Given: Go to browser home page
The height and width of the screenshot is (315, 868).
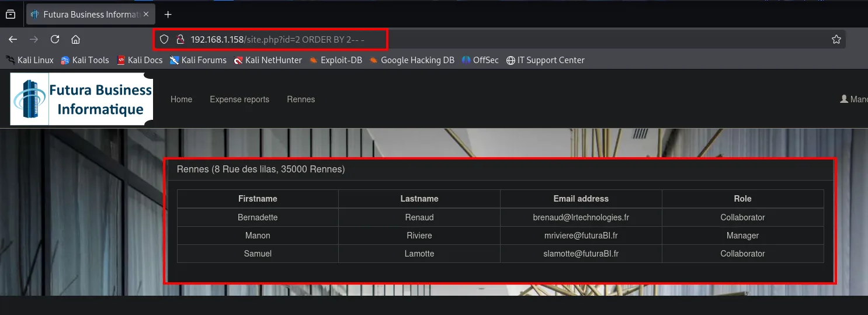Looking at the screenshot, I should click(75, 39).
